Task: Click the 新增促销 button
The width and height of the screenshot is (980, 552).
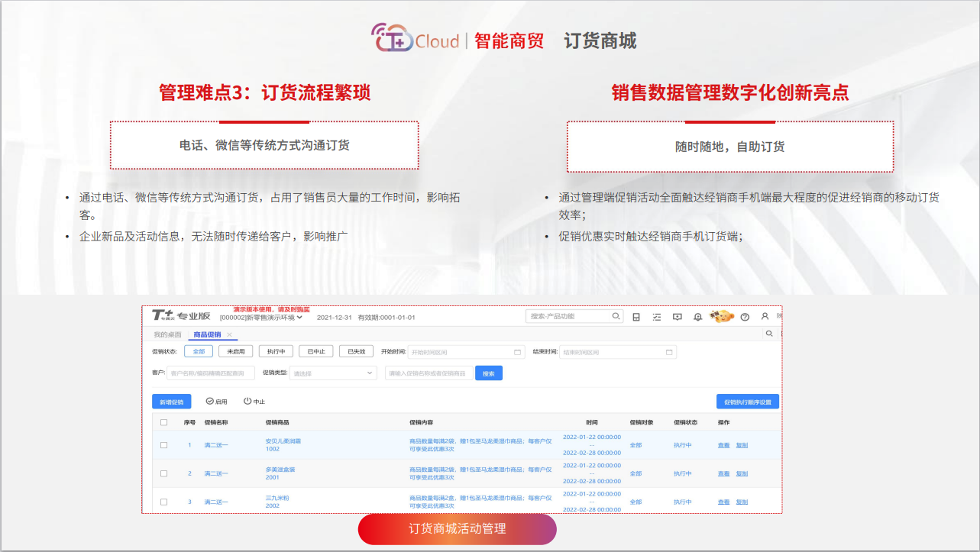Action: pos(172,402)
